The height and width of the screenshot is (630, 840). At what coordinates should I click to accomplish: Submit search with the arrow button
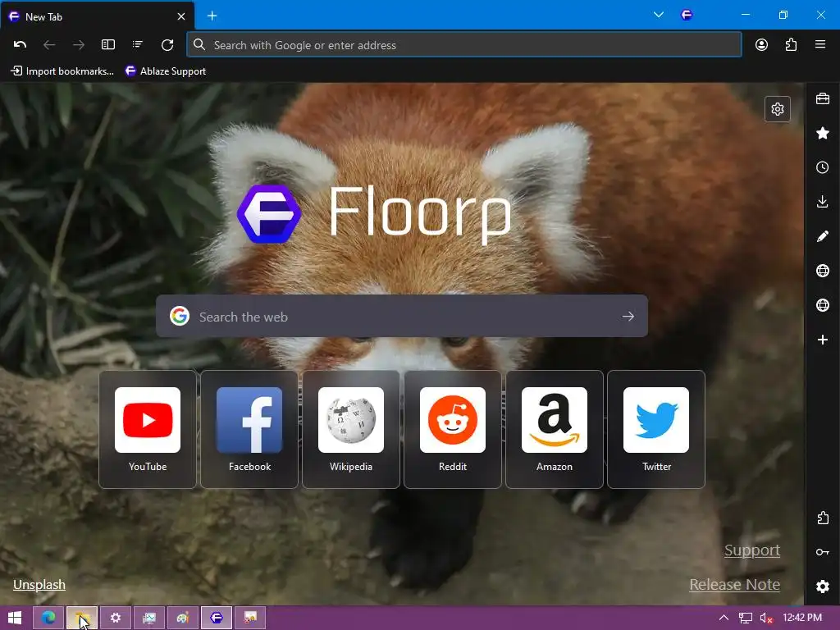click(628, 317)
